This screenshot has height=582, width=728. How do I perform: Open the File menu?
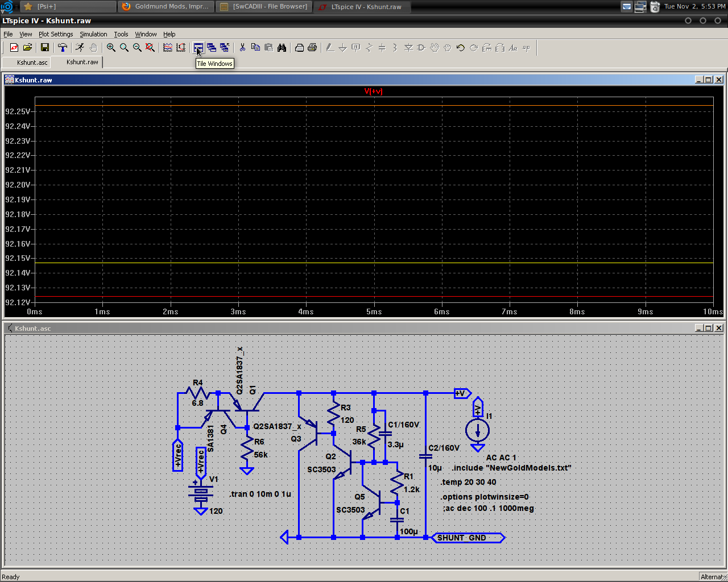click(8, 34)
